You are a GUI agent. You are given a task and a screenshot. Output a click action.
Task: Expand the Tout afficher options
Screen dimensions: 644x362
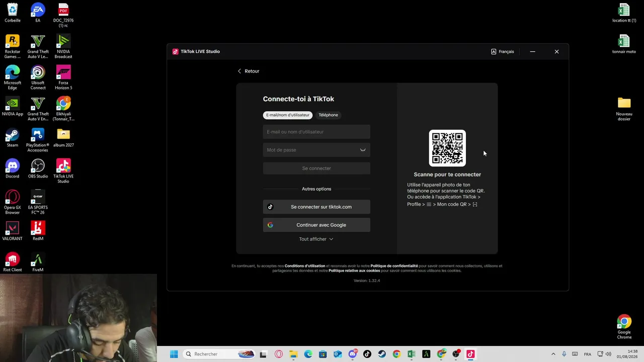(x=316, y=239)
